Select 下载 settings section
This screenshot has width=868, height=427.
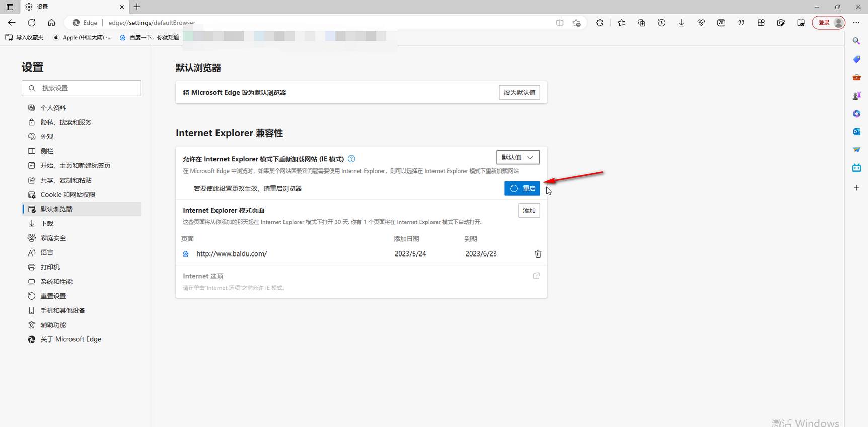(82, 223)
